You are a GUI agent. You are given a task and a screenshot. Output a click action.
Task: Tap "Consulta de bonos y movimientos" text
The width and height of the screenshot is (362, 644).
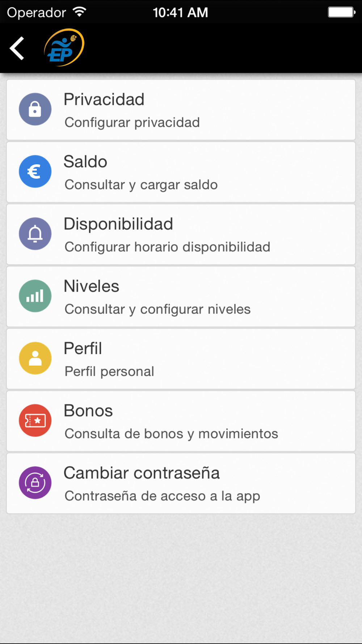click(x=171, y=434)
